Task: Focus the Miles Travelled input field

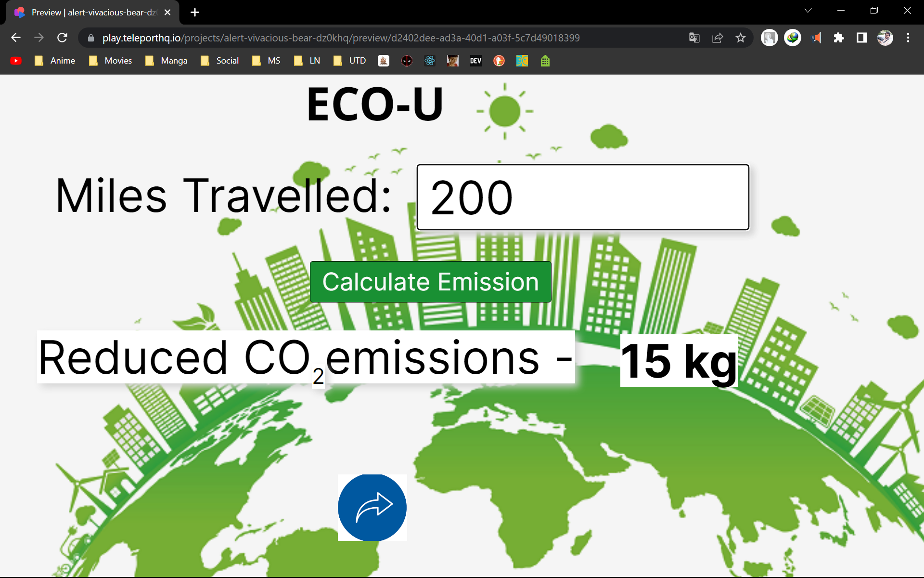Action: point(582,197)
